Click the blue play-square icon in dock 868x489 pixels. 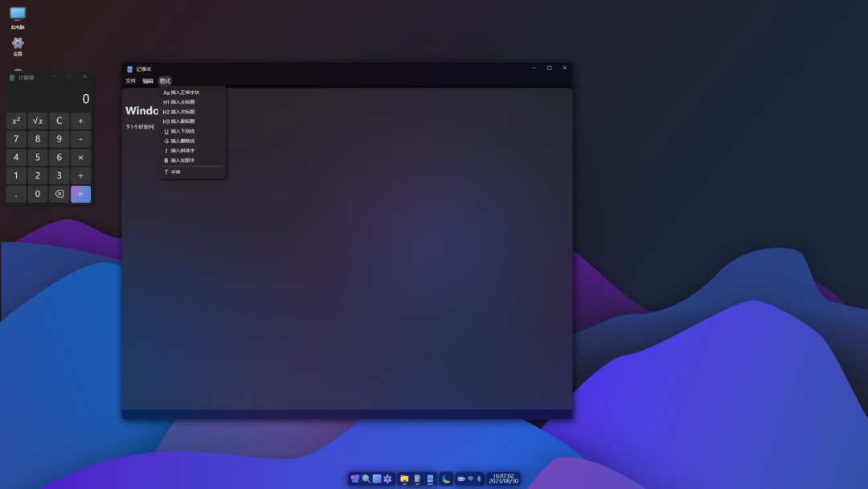point(377,479)
